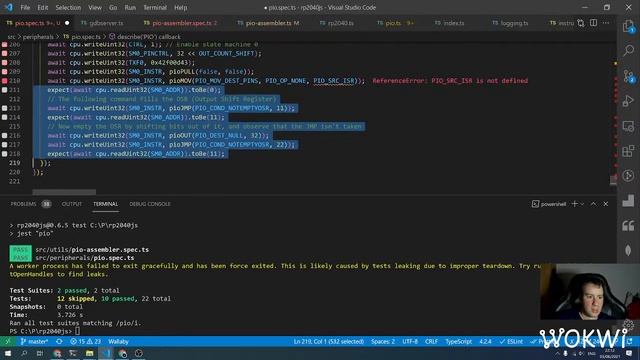Click the remote window indicator in the status bar
640x360 pixels.
pyautogui.click(x=8, y=341)
